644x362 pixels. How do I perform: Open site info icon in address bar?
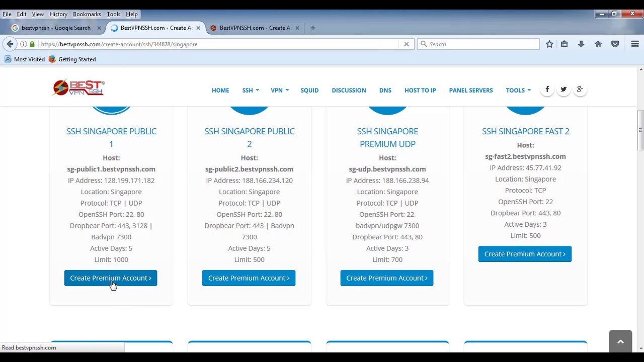(24, 44)
